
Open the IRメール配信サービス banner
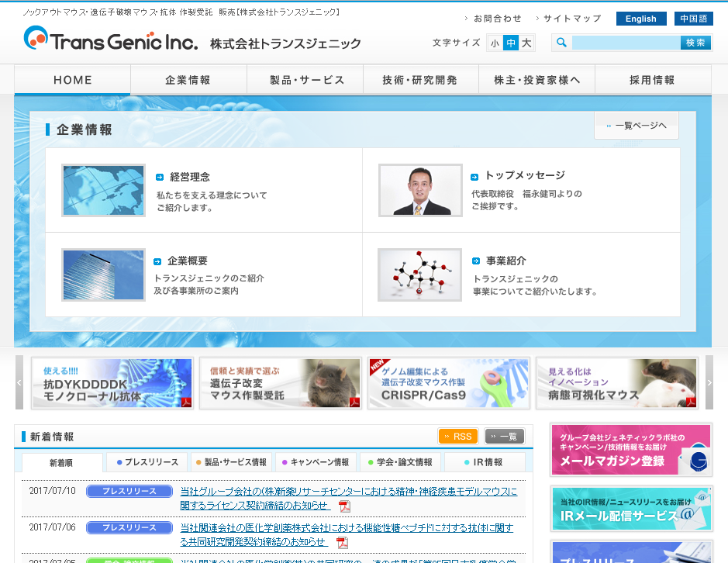[631, 509]
